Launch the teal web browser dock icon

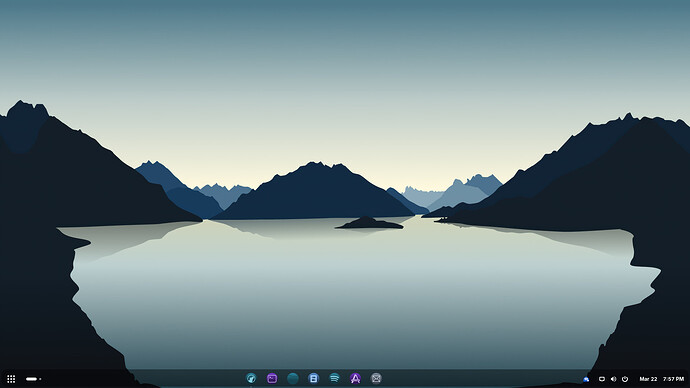pyautogui.click(x=251, y=378)
